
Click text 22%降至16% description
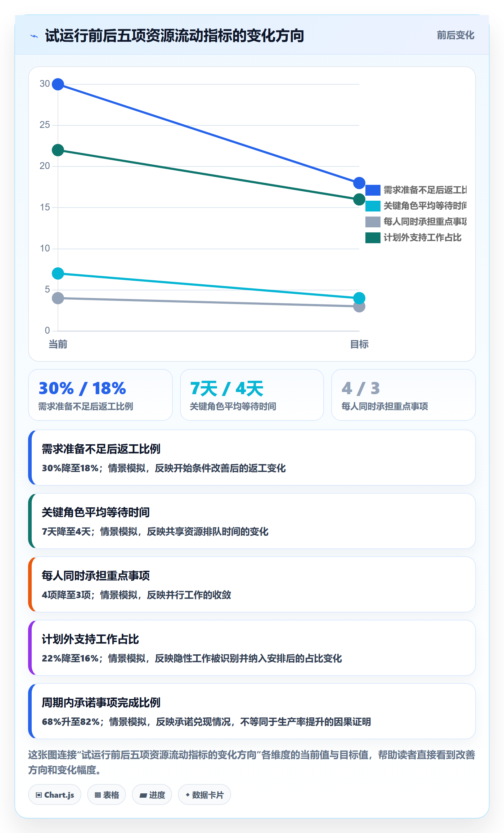(x=192, y=658)
